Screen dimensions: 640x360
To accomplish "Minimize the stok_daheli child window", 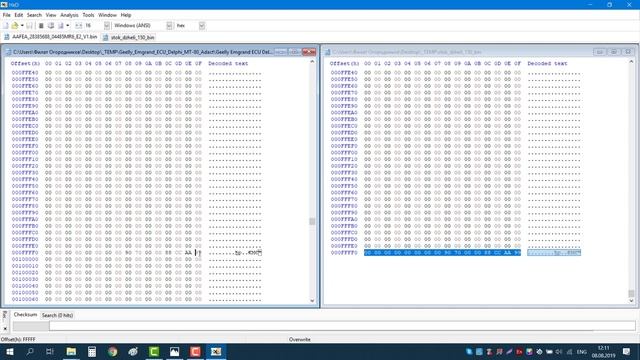I will point(600,52).
